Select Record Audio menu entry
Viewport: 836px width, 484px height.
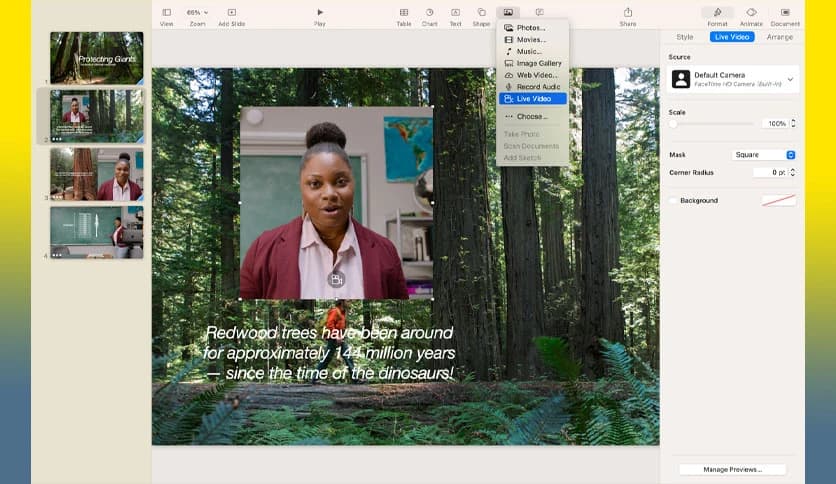coord(532,86)
